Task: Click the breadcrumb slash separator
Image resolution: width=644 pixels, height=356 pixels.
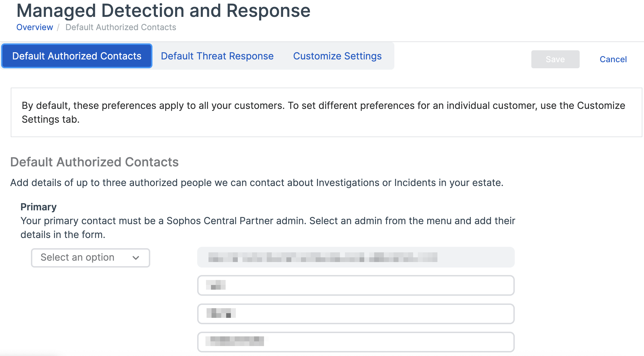Action: pyautogui.click(x=58, y=27)
